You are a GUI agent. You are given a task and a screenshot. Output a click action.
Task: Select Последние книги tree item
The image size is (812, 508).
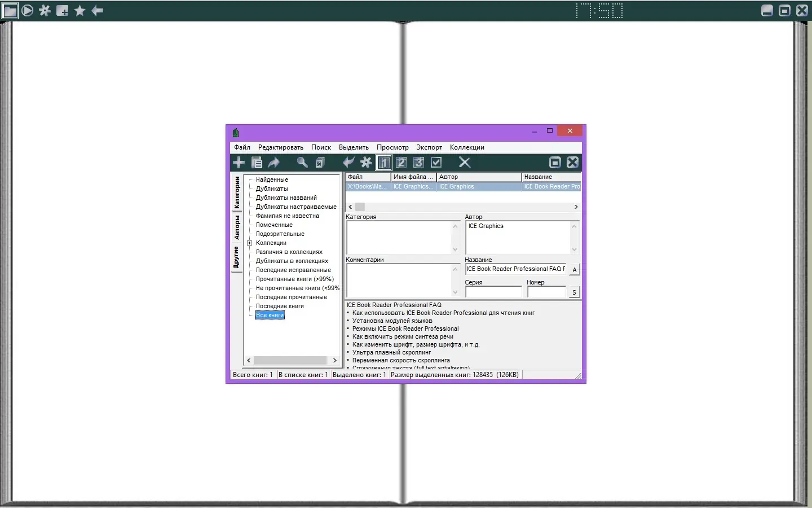[280, 306]
